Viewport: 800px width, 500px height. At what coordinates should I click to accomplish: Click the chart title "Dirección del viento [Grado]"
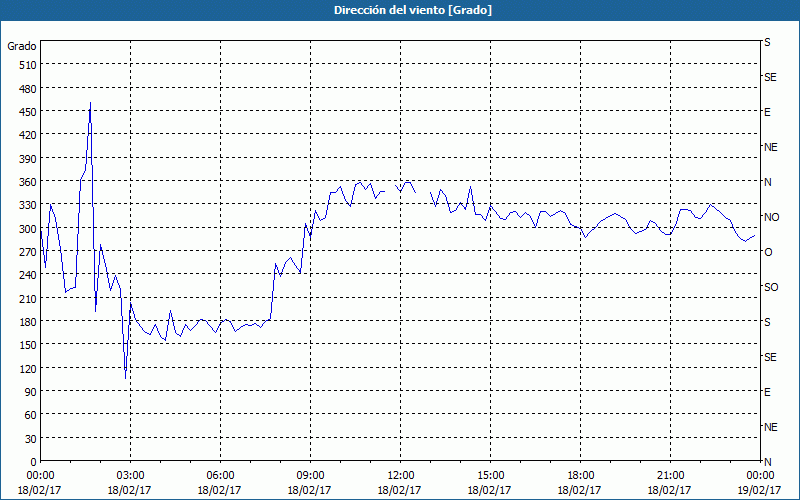pyautogui.click(x=413, y=10)
